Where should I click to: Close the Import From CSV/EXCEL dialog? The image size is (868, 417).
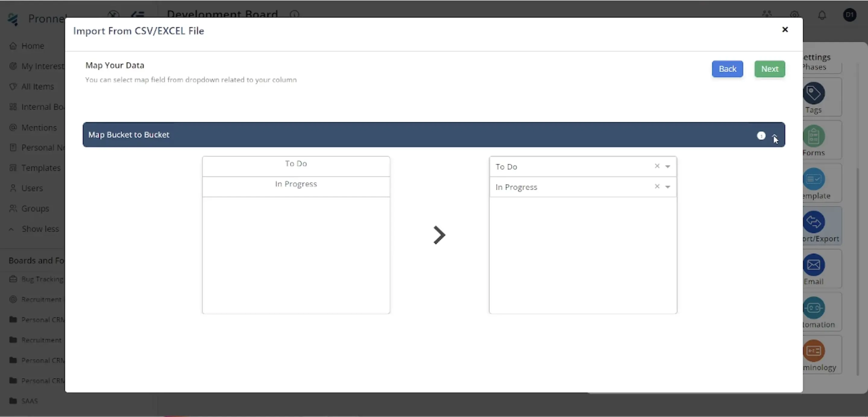pyautogui.click(x=785, y=30)
